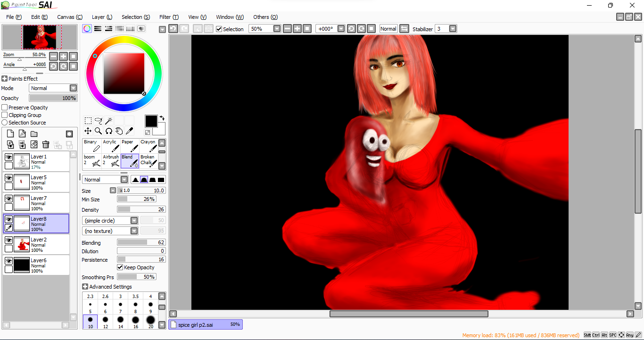This screenshot has width=644, height=340.
Task: Expand the Advanced Settings section
Action: [x=85, y=287]
